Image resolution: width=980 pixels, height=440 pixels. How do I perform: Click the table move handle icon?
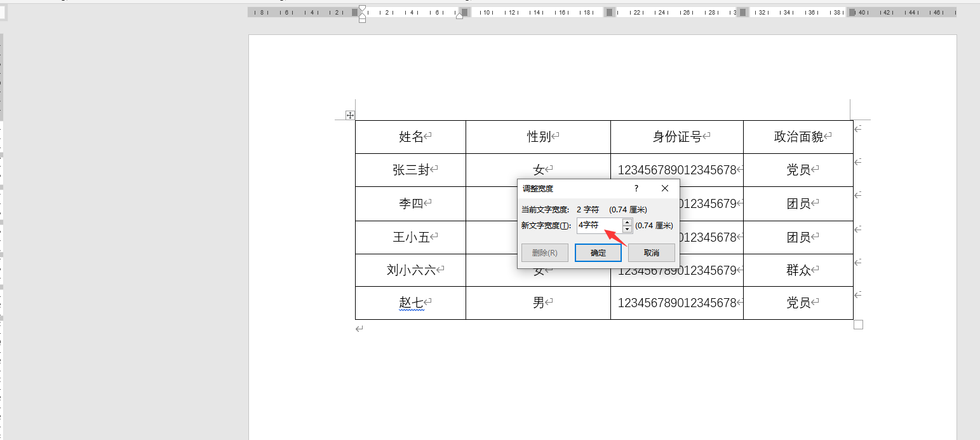point(350,115)
